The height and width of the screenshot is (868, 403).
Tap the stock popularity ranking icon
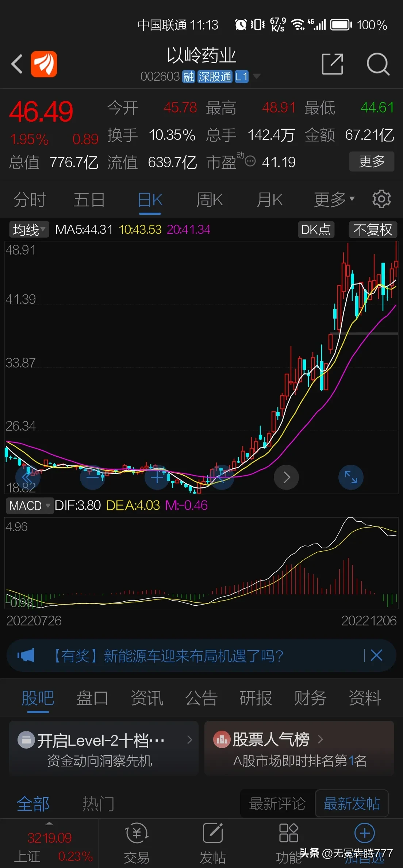tap(222, 740)
